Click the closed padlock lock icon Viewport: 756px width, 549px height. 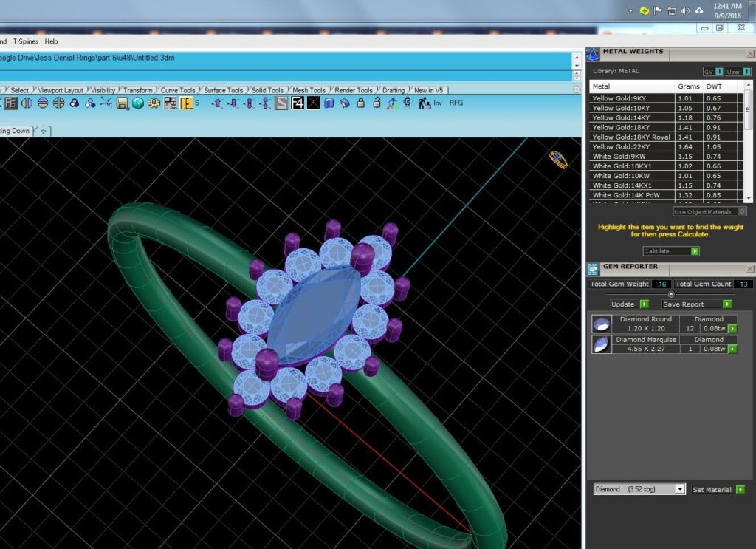click(360, 103)
